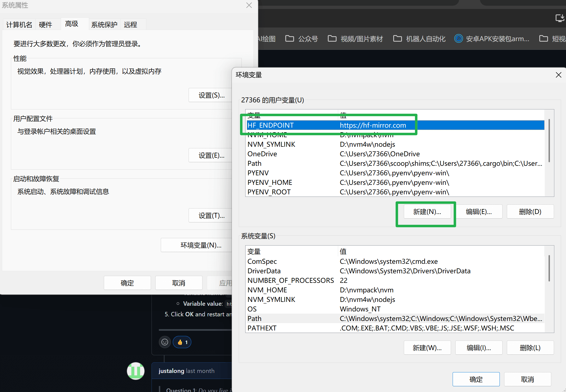
Task: Confirm with 确定 in 环境变量 dialog
Action: tap(476, 379)
